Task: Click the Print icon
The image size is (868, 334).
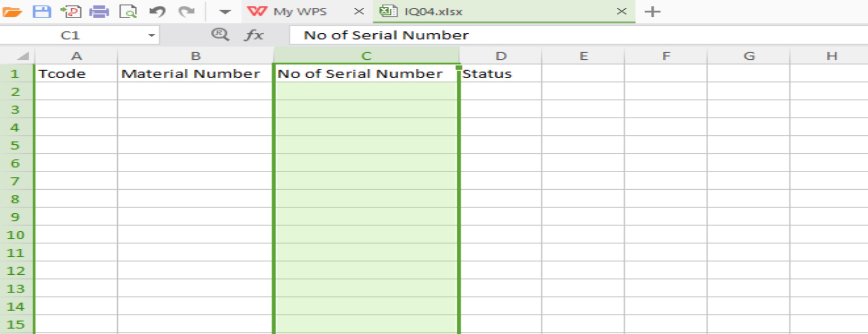Action: [x=99, y=12]
